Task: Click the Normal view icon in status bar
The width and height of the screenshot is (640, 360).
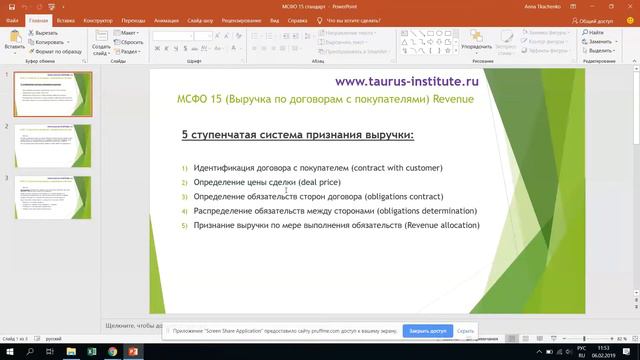Action: pyautogui.click(x=511, y=338)
